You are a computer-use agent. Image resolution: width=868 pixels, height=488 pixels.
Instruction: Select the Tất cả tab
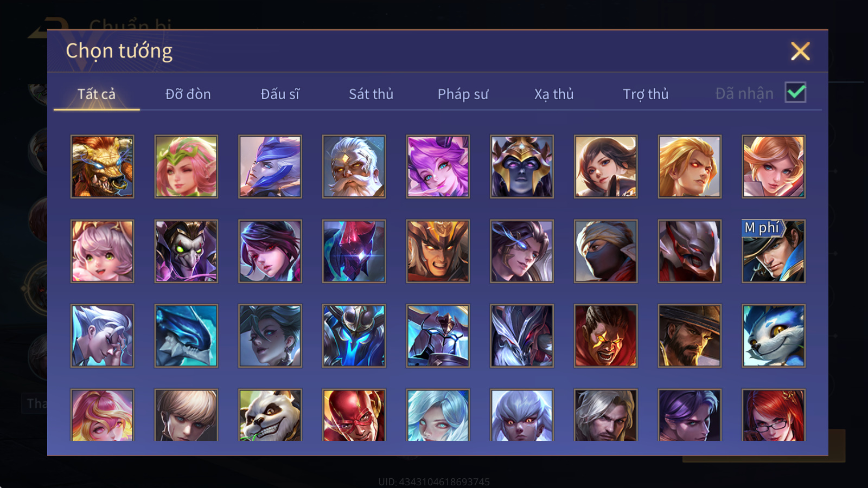(97, 94)
